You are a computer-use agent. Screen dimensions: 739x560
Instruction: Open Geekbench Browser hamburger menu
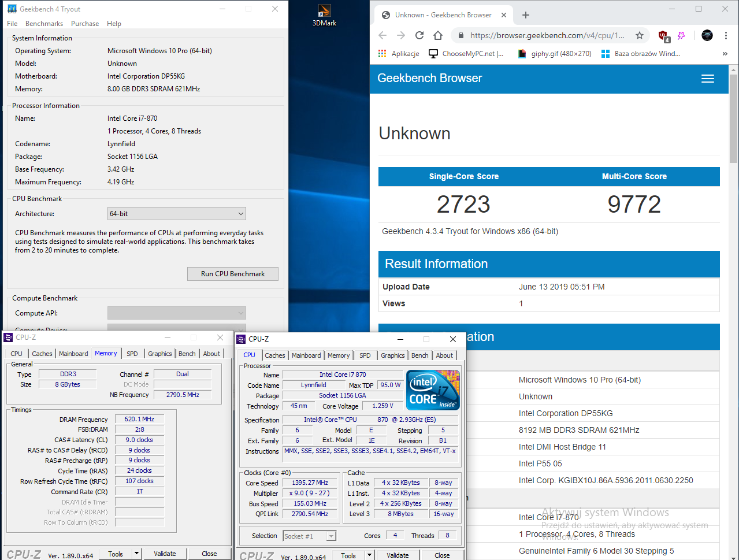(708, 79)
